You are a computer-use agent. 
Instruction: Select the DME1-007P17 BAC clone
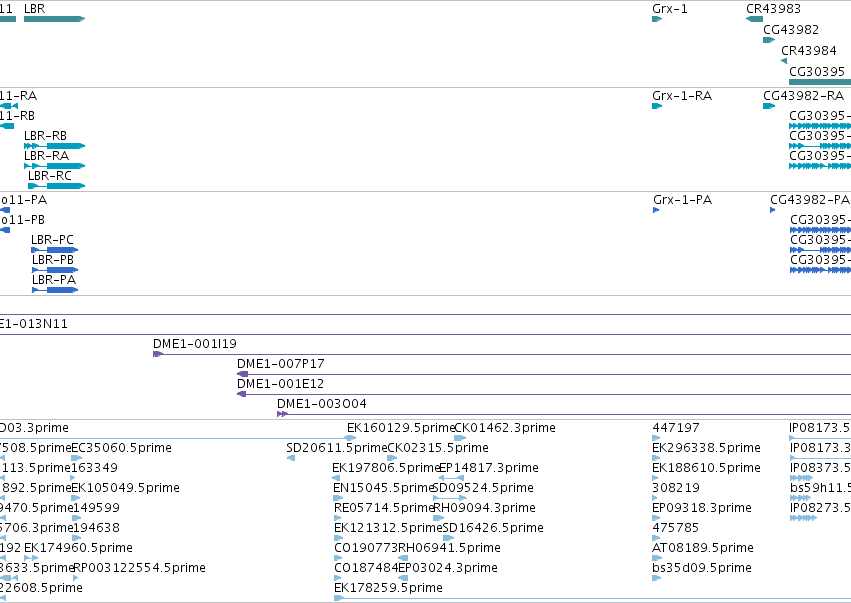tap(544, 375)
